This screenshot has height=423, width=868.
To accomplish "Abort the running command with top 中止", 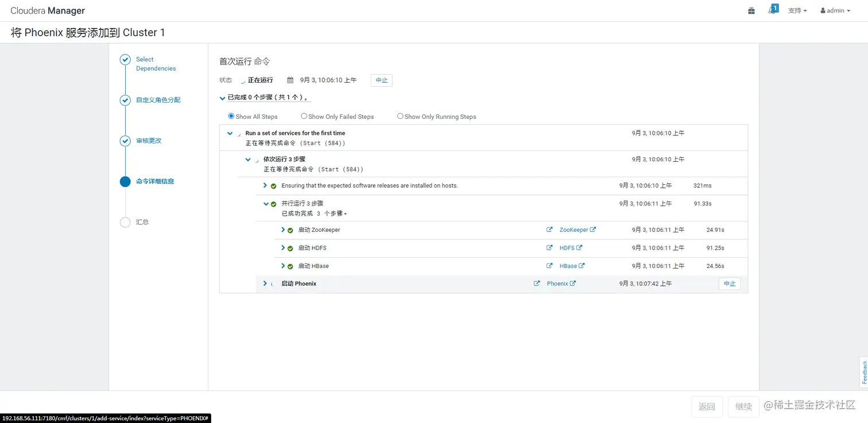I will [x=382, y=80].
